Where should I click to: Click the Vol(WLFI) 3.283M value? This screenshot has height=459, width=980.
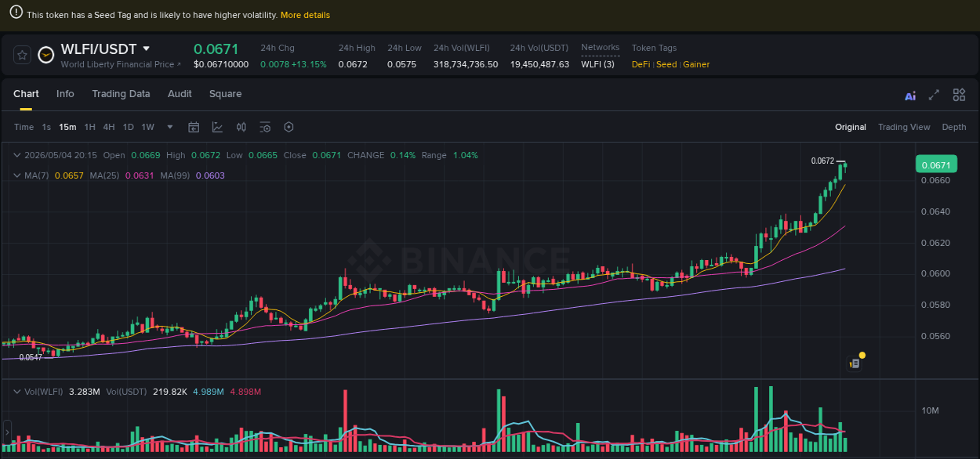point(84,391)
